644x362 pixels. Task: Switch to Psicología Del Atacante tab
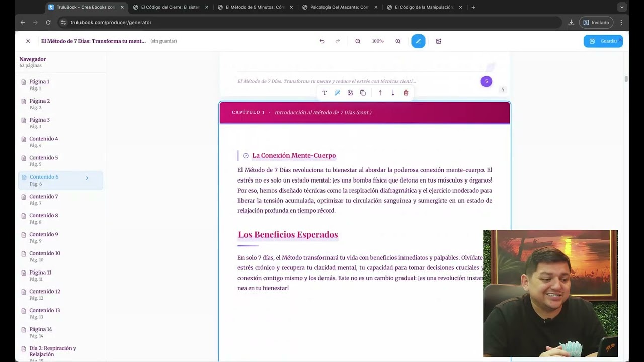[340, 7]
